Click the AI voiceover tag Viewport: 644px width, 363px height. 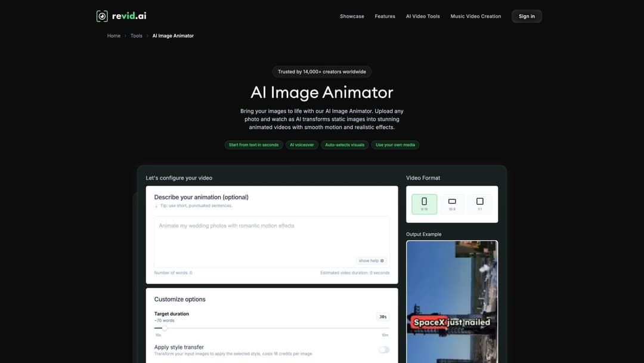[302, 144]
